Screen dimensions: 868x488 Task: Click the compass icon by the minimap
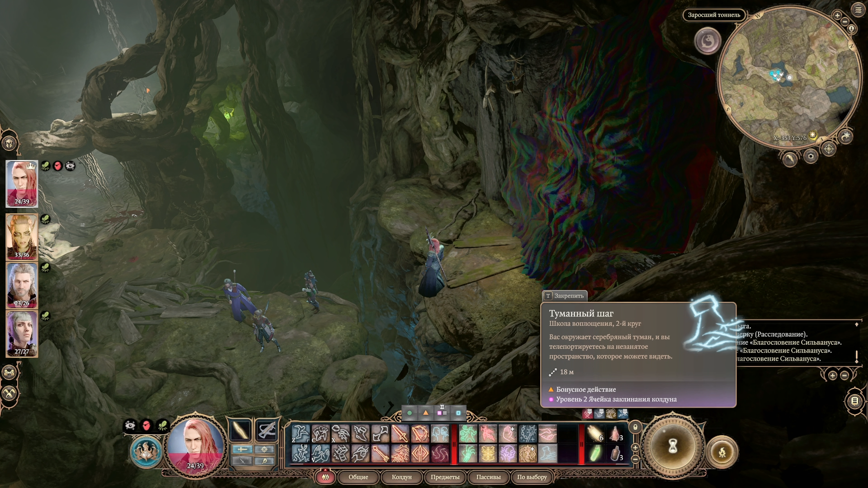(x=829, y=148)
